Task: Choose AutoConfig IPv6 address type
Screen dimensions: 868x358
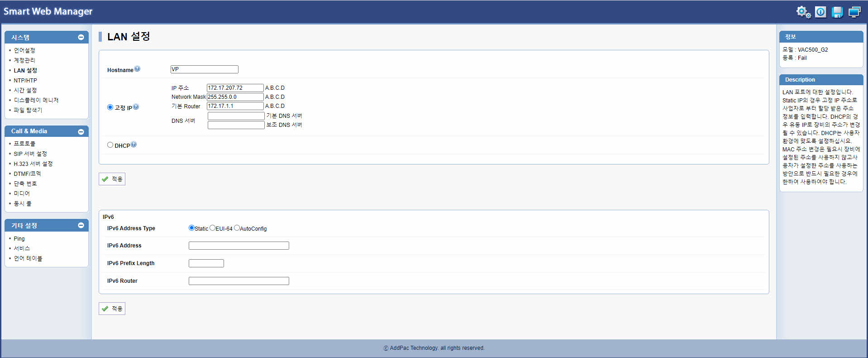Action: [237, 228]
